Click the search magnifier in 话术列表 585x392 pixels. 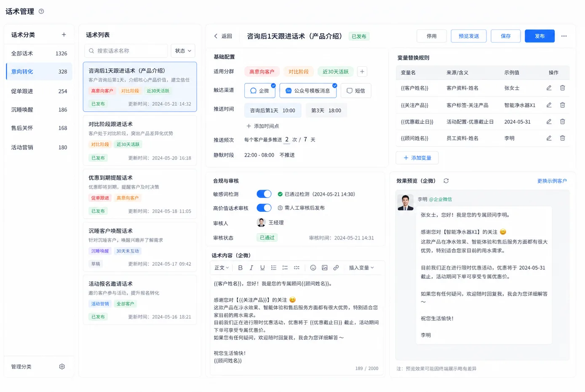[x=92, y=51]
